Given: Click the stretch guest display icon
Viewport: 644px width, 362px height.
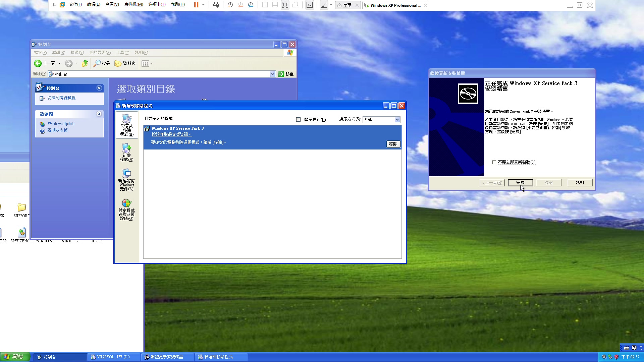Looking at the screenshot, I should coord(324,5).
